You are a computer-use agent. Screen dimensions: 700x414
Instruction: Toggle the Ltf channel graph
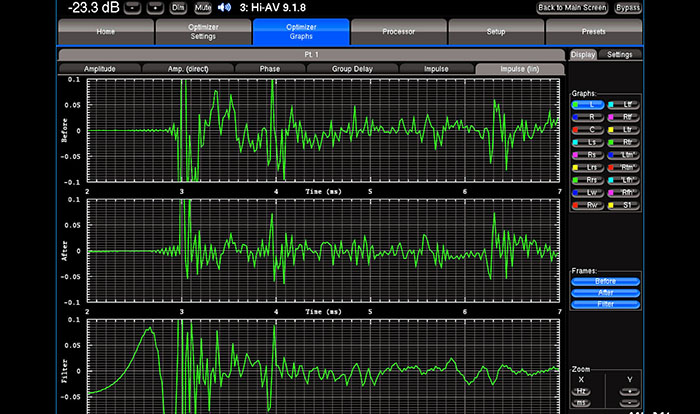tap(623, 105)
